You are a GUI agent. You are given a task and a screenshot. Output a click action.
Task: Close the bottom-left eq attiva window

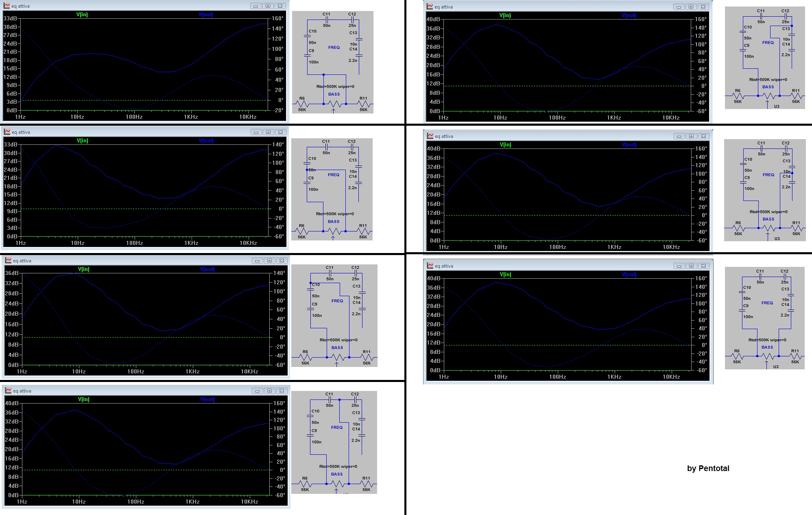pos(282,391)
